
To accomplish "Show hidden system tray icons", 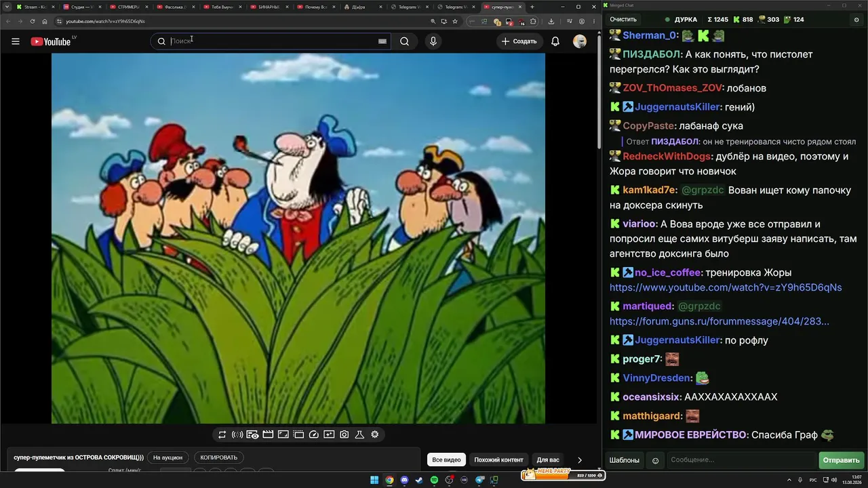I will tap(790, 480).
